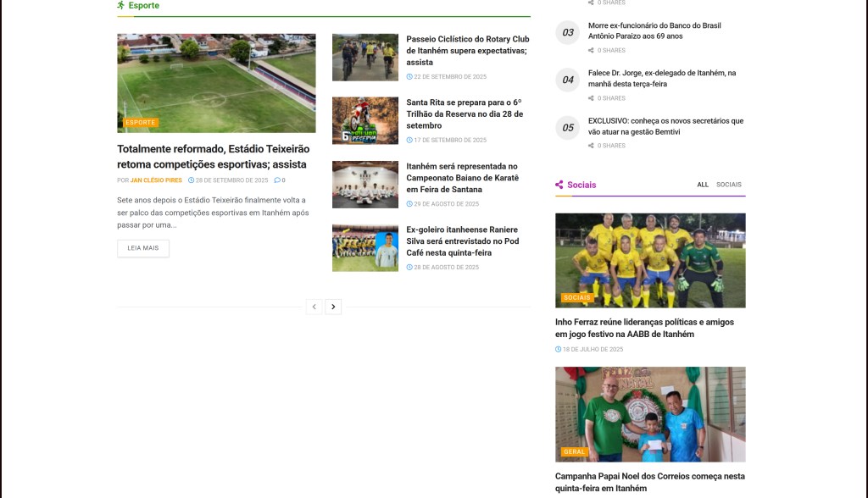
Task: Open the Trilhão da Reserva motocross thumbnail
Action: [364, 121]
